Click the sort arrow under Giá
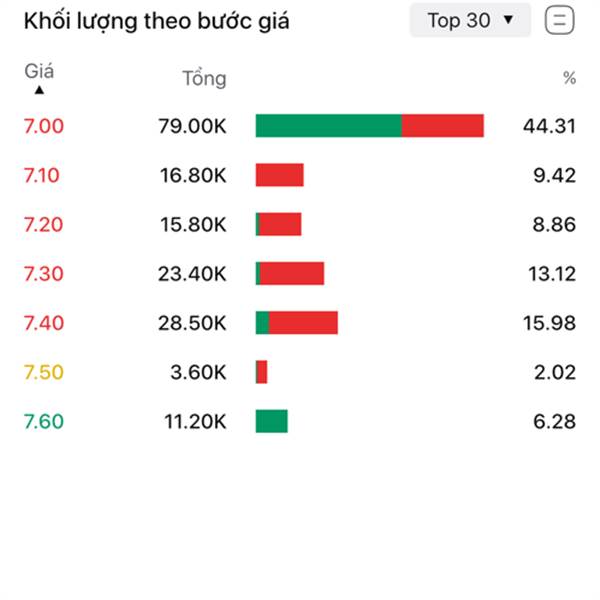This screenshot has height=600, width=600. click(x=39, y=90)
